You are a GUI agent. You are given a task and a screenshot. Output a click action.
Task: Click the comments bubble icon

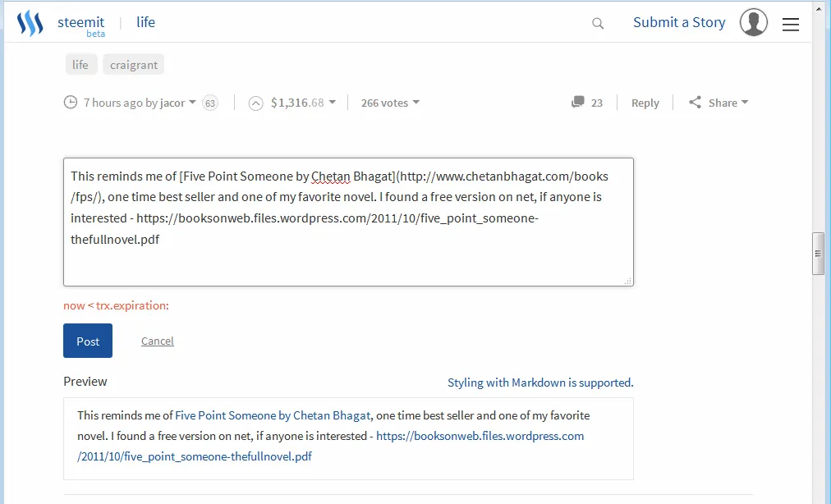pos(577,102)
